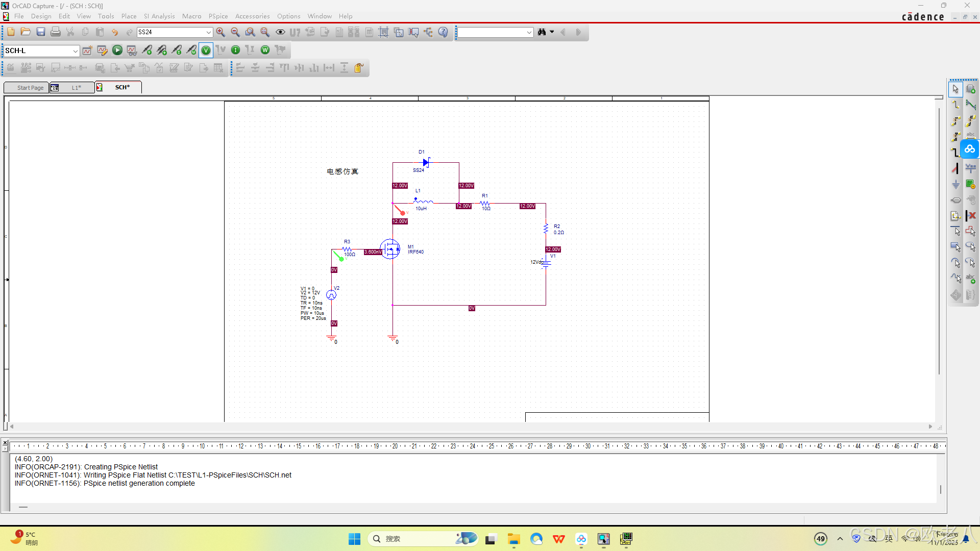The height and width of the screenshot is (551, 980).
Task: Select the Place Wire tool
Action: tap(956, 105)
